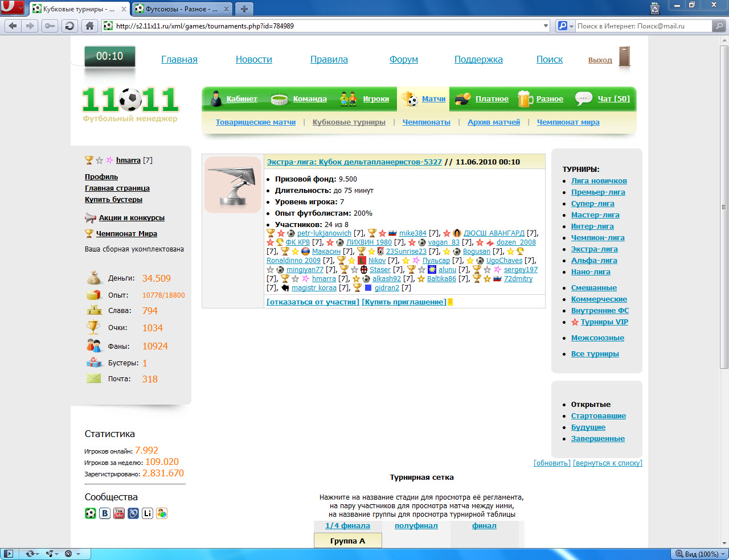Open the Команда menu section

309,99
